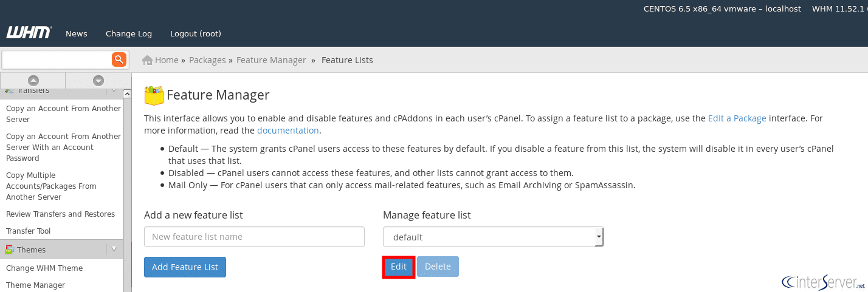The width and height of the screenshot is (868, 292).
Task: Open the Edit a Package link
Action: point(737,118)
